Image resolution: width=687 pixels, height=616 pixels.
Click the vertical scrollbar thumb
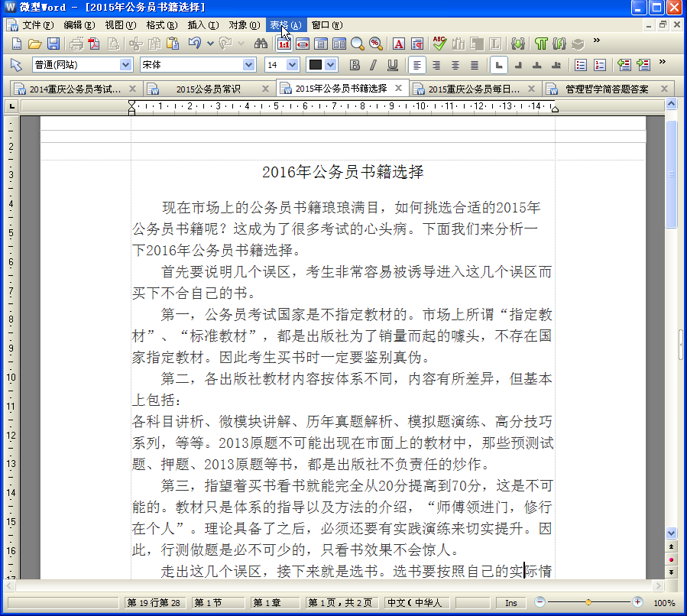click(x=671, y=174)
